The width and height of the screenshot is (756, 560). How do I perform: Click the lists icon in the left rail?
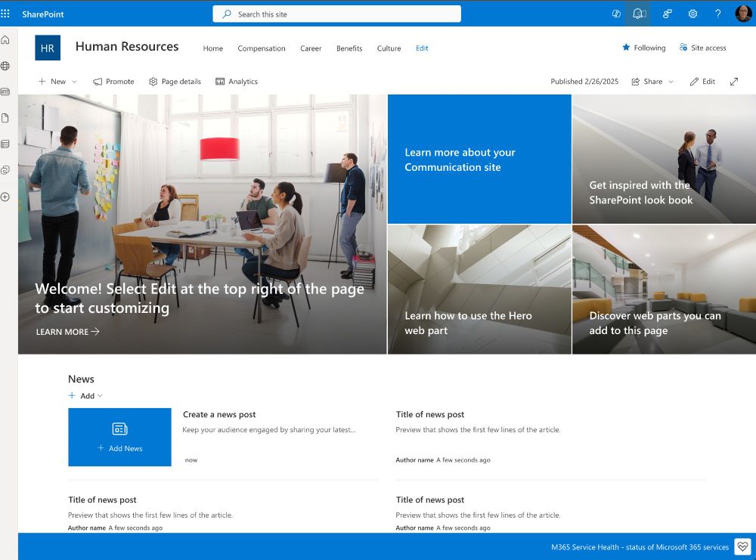(5, 144)
